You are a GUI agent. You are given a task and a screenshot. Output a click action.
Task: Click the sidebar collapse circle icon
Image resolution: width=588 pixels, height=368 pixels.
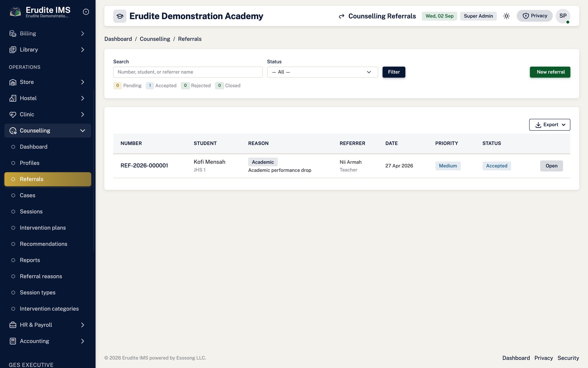point(86,12)
